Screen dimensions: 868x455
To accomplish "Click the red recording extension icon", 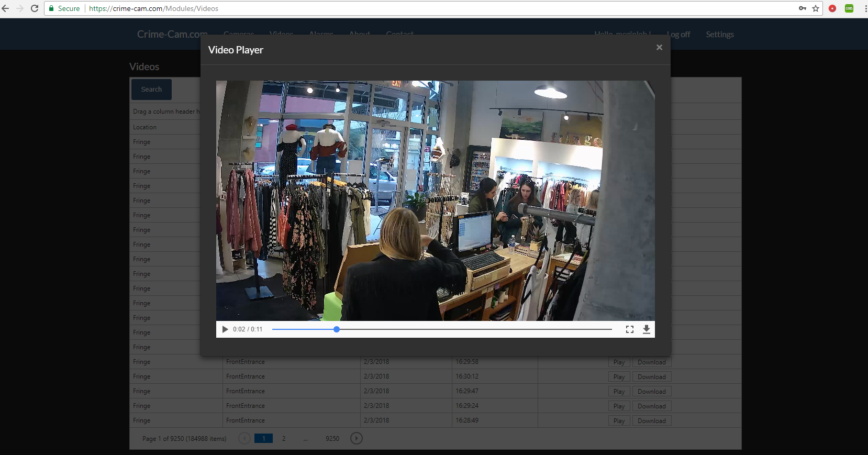I will pyautogui.click(x=832, y=8).
